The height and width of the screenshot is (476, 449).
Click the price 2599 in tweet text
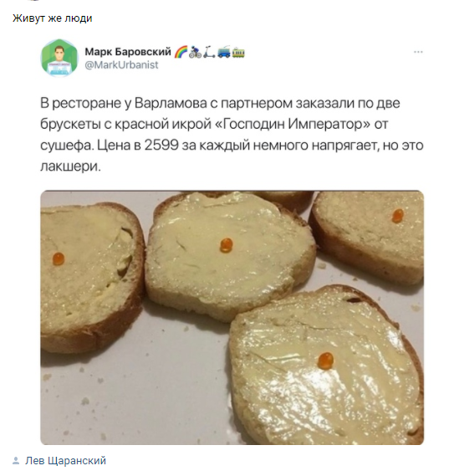tap(161, 145)
